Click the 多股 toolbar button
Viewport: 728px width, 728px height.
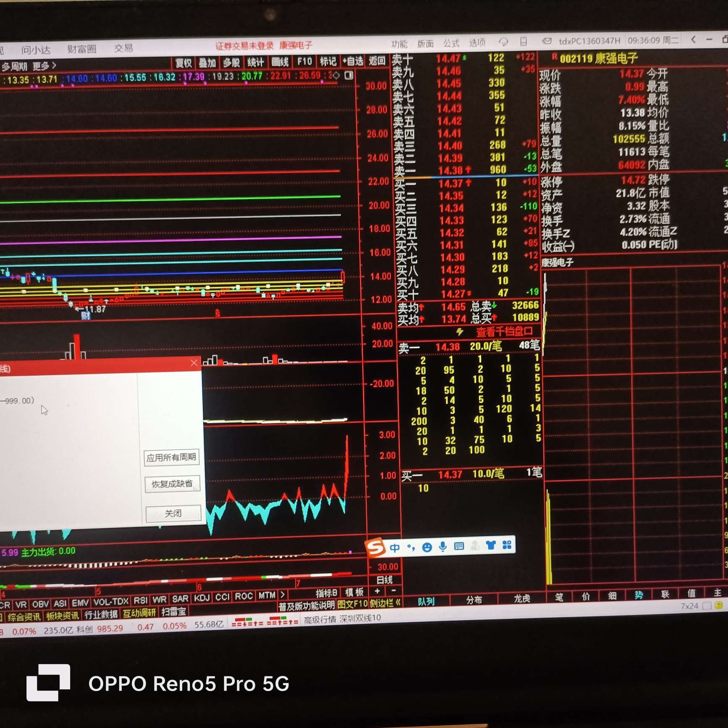point(231,63)
